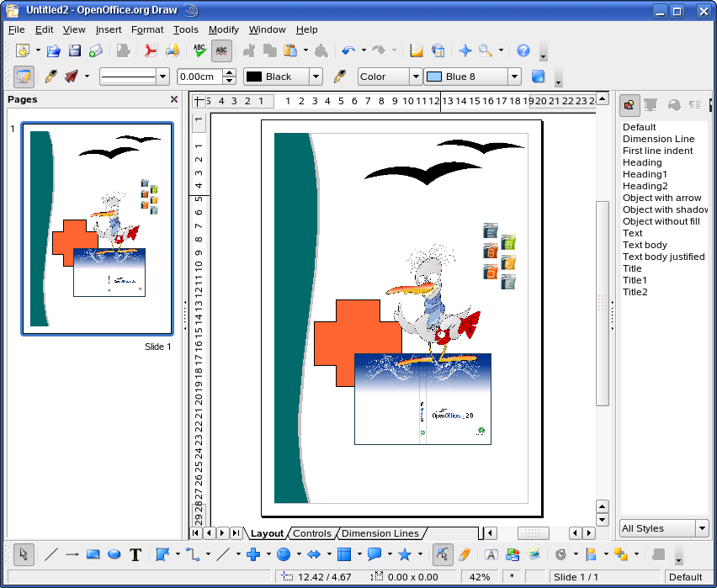The width and height of the screenshot is (717, 588).
Task: Click the Black line color swatch
Action: point(254,77)
